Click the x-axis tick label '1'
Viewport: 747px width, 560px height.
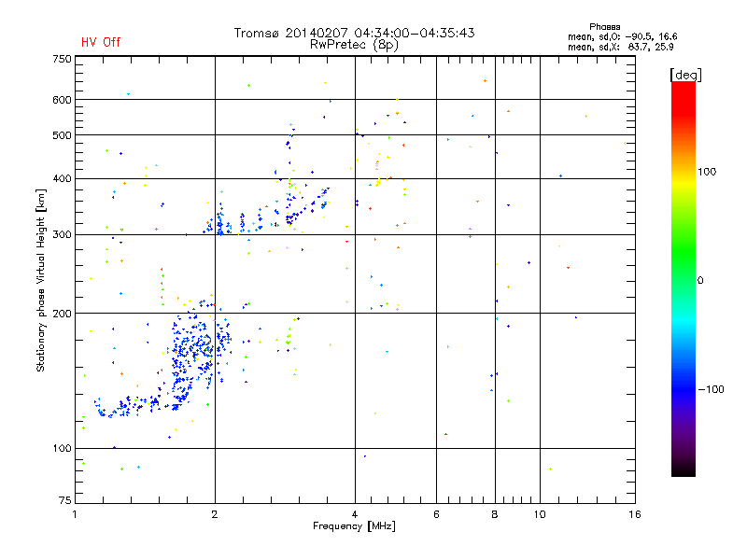[75, 514]
